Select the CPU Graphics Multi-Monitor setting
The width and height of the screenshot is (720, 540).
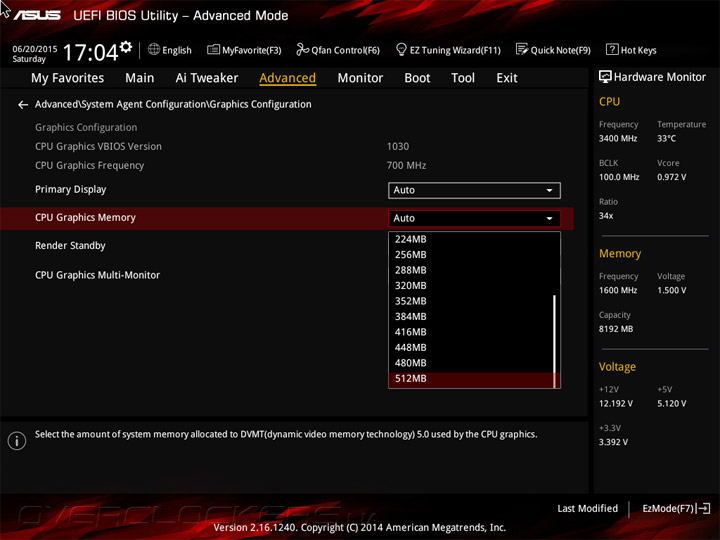click(x=97, y=275)
